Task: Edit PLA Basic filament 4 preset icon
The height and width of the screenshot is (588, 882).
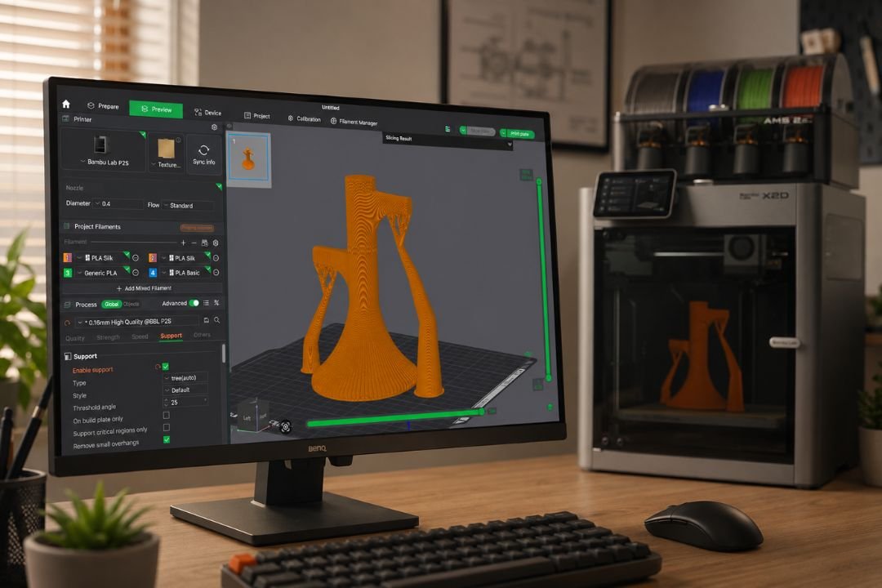Action: [216, 272]
